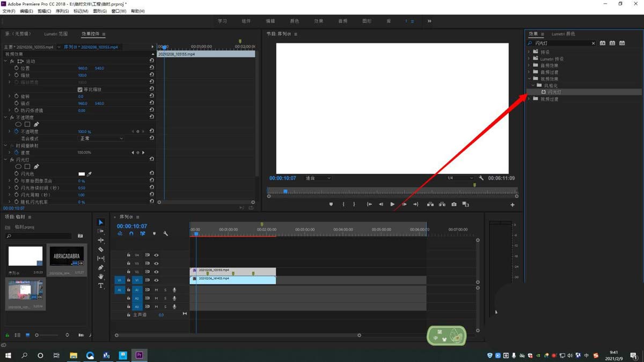
Task: Mute audio track A1
Action: pos(156,290)
